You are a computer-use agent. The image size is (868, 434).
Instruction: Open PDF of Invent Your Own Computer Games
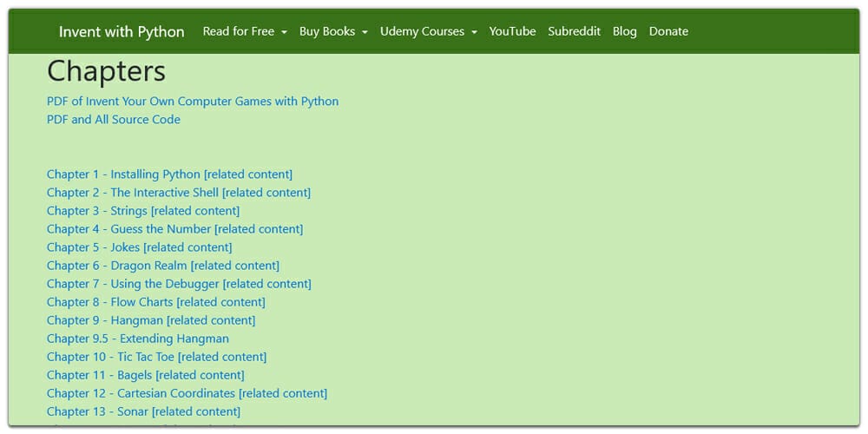tap(193, 102)
